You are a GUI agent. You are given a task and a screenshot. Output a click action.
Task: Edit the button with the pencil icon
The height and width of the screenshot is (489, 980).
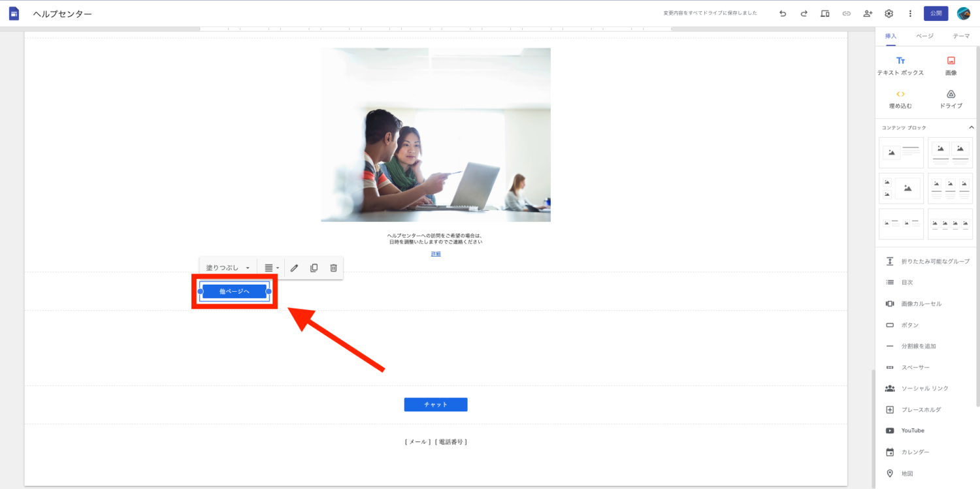pos(294,268)
